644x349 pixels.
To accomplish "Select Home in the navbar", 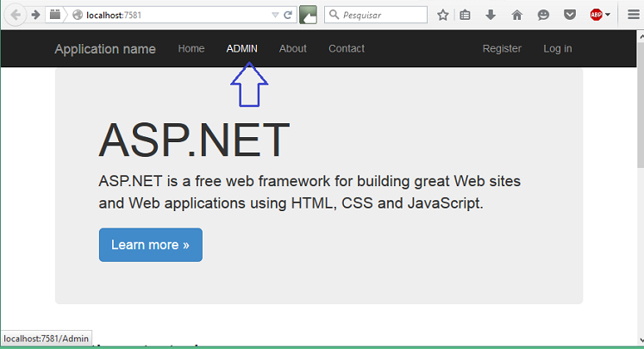I will (x=191, y=48).
